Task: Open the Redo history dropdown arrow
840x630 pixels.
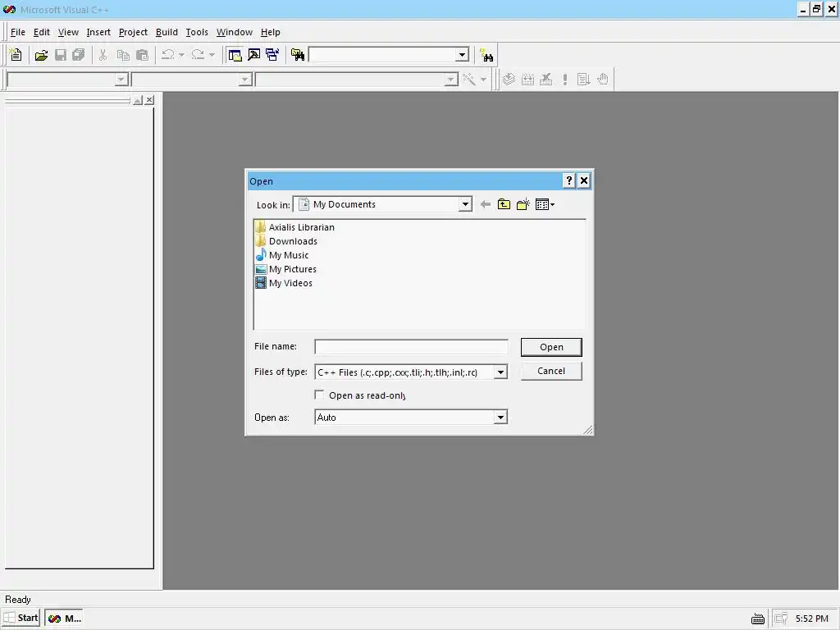Action: point(212,55)
